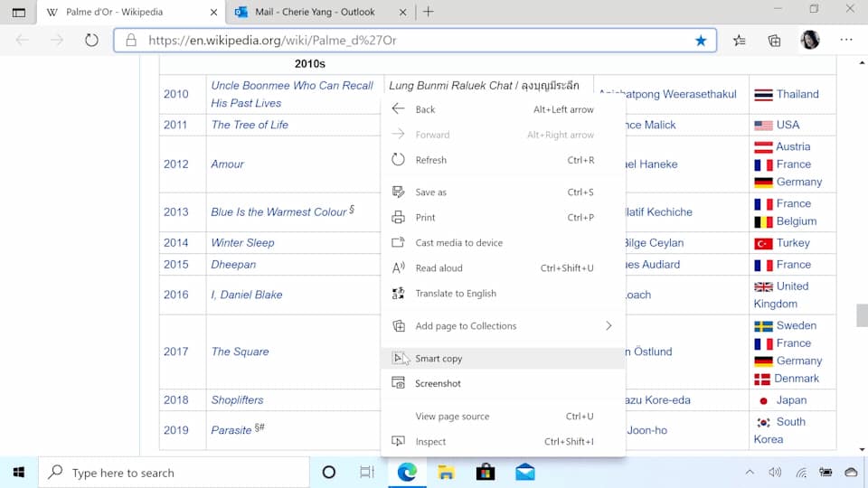This screenshot has width=868, height=488.
Task: Choose Refresh in the context menu
Action: point(503,160)
